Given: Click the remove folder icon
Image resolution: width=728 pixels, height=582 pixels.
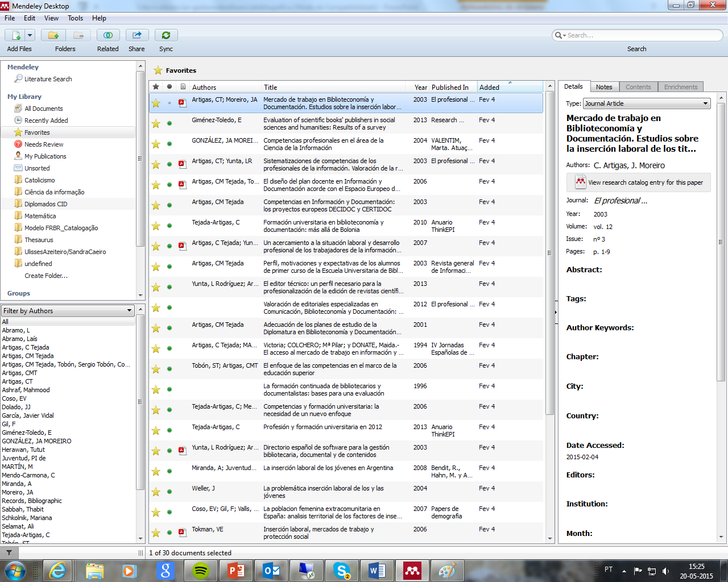Looking at the screenshot, I should [78, 35].
